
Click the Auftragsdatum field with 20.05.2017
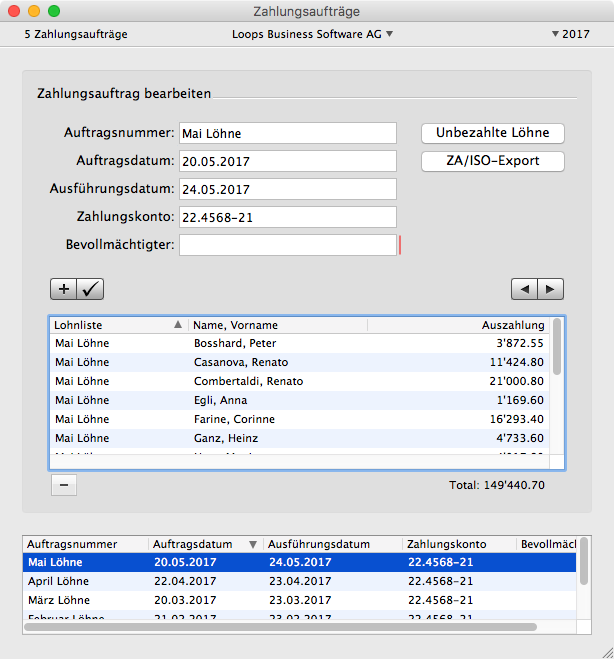tap(288, 161)
